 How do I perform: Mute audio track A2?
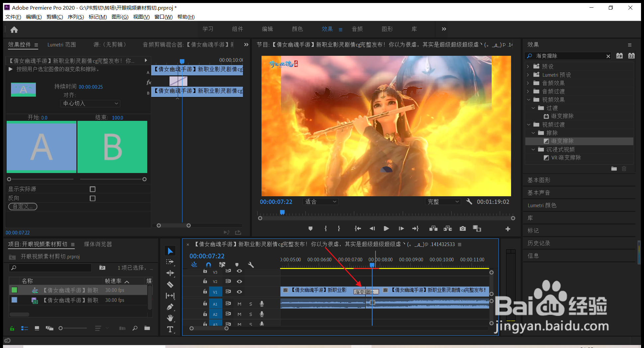pyautogui.click(x=239, y=314)
